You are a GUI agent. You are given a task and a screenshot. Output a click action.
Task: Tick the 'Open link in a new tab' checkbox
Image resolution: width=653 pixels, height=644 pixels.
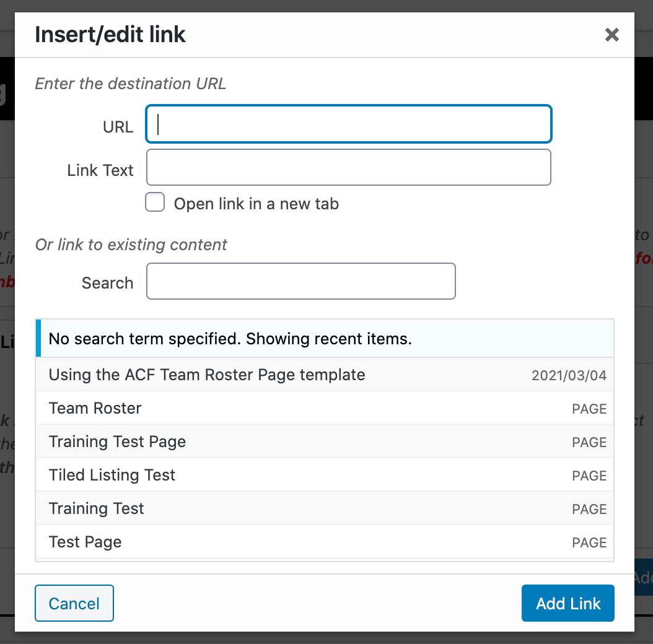coord(155,202)
